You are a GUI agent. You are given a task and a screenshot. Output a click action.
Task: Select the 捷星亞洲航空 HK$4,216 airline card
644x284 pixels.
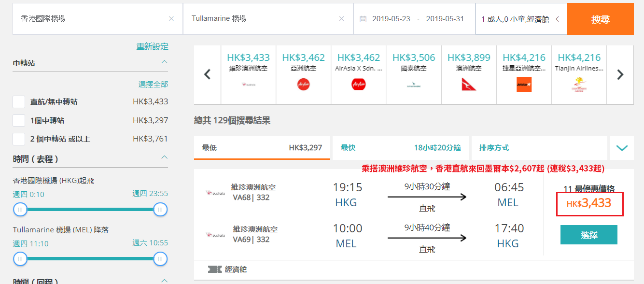click(524, 74)
